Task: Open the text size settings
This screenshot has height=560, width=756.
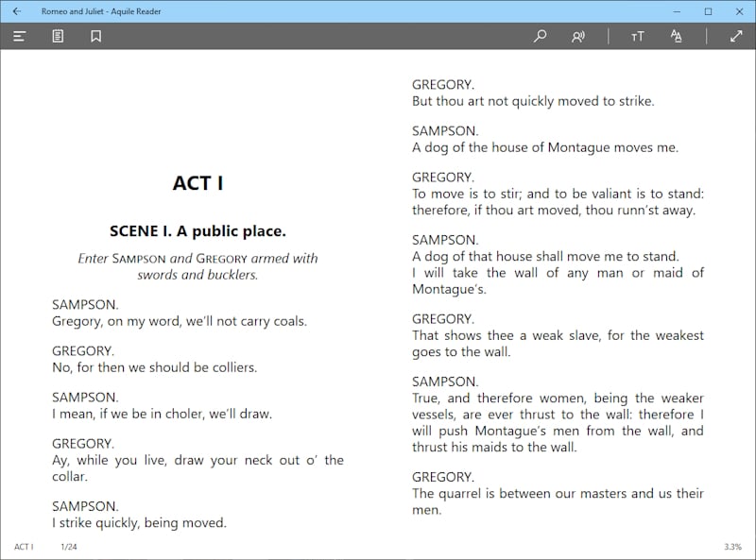Action: [x=637, y=37]
